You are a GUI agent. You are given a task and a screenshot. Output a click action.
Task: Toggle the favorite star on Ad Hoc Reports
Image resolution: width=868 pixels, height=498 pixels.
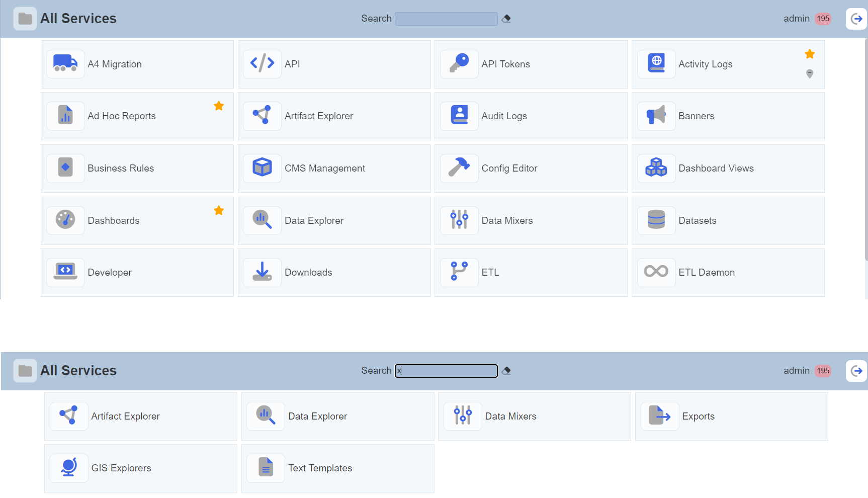point(219,106)
